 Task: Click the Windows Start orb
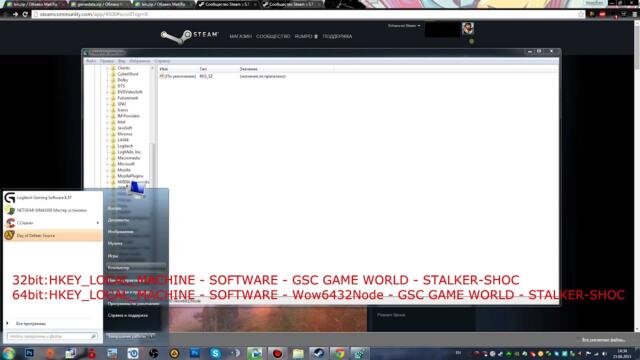pyautogui.click(x=8, y=353)
